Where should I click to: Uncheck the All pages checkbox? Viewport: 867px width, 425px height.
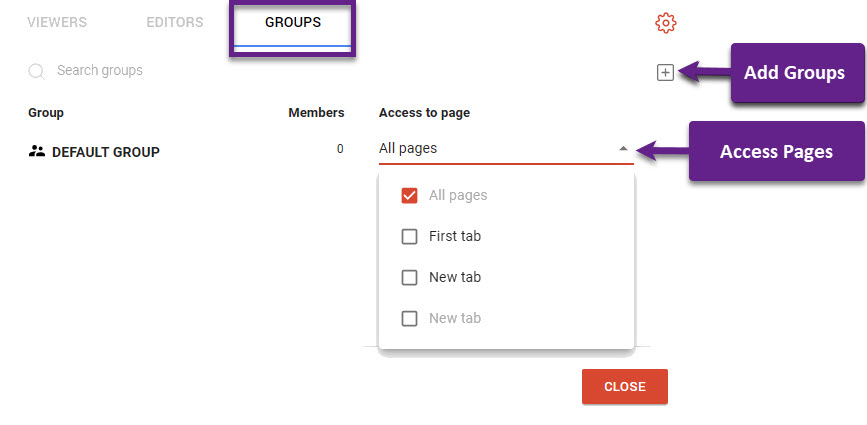[409, 196]
